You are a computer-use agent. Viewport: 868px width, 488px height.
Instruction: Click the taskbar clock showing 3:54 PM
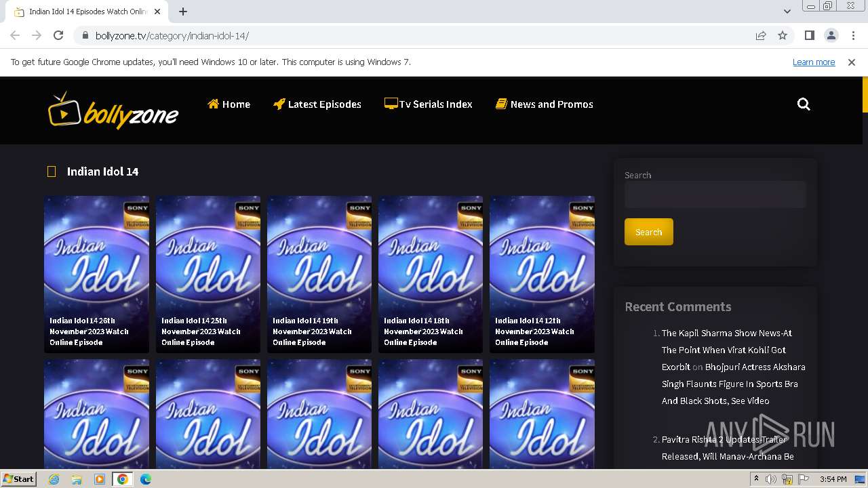pos(833,479)
